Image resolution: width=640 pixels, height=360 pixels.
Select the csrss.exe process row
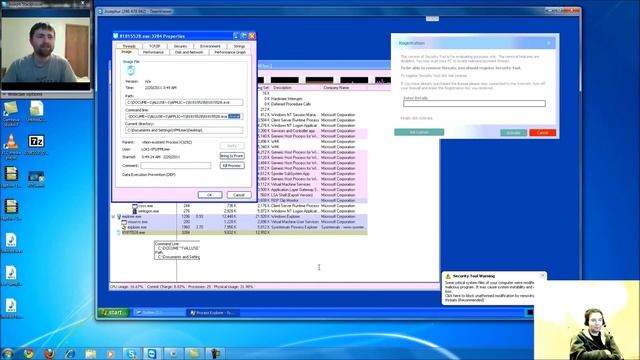(x=240, y=206)
